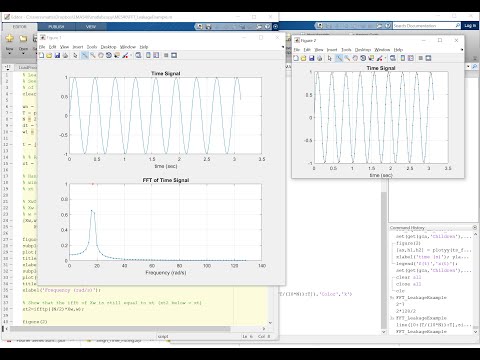Open Command History panel actions button
Screen dimensions: 480x360
[x=475, y=227]
